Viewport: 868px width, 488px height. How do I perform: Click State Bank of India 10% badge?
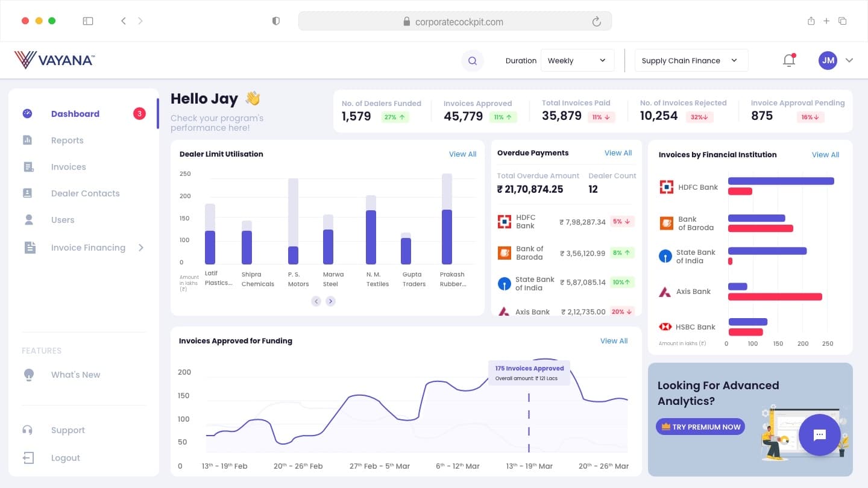coord(622,282)
